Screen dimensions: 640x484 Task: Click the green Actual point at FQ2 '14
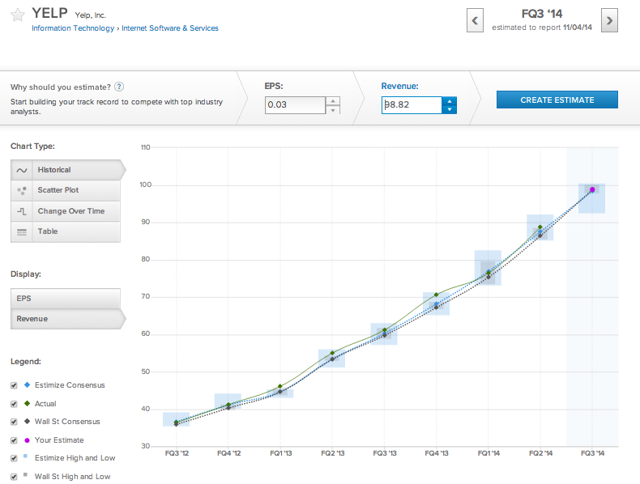point(540,227)
